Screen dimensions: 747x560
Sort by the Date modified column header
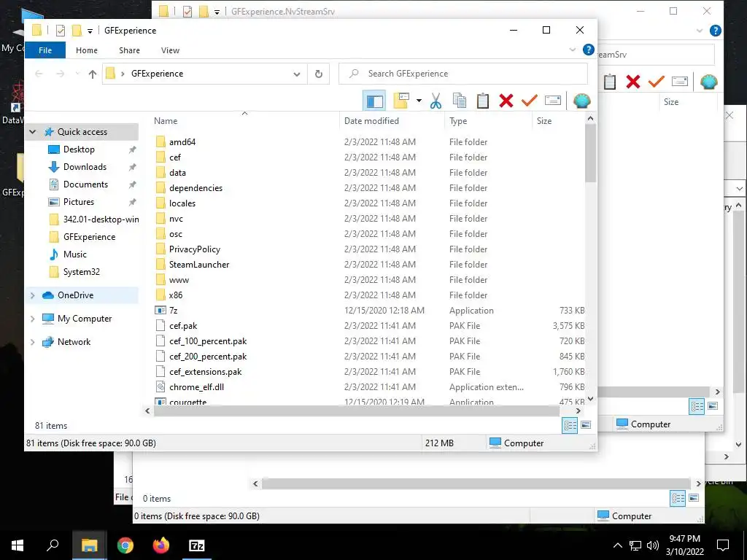[392, 121]
